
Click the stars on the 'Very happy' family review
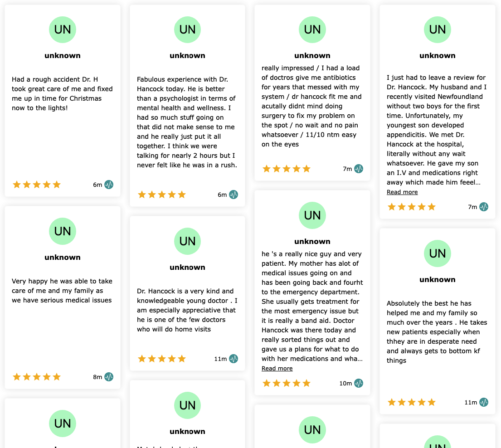pos(36,377)
